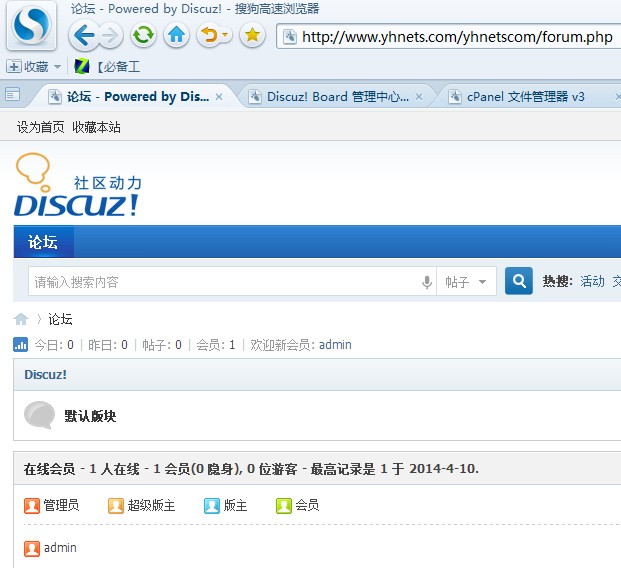Click the Discuz! 社区动力 logo
This screenshot has width=621, height=568.
click(x=78, y=185)
